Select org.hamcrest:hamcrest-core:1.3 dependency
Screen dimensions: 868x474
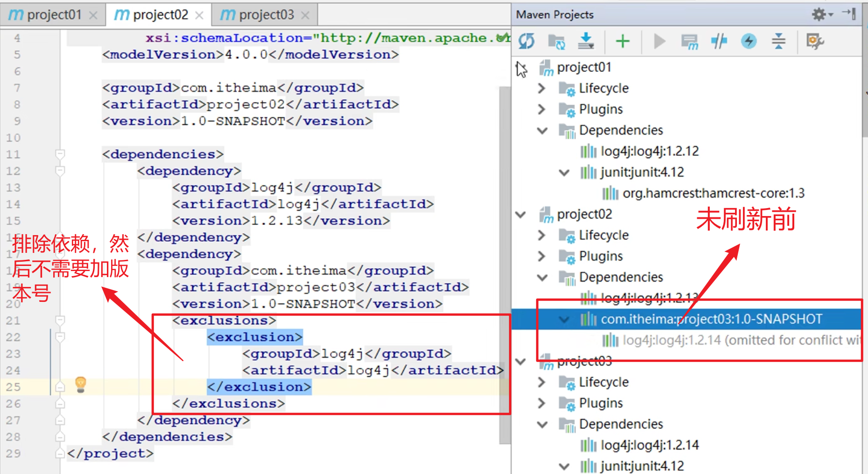(714, 193)
